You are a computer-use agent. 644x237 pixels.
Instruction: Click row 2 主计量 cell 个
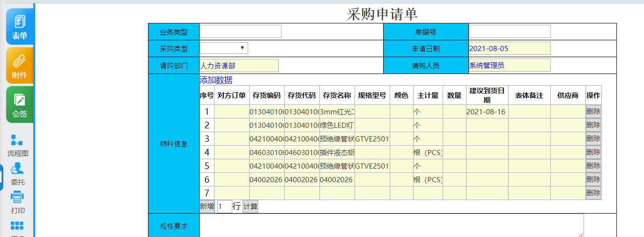coord(428,125)
